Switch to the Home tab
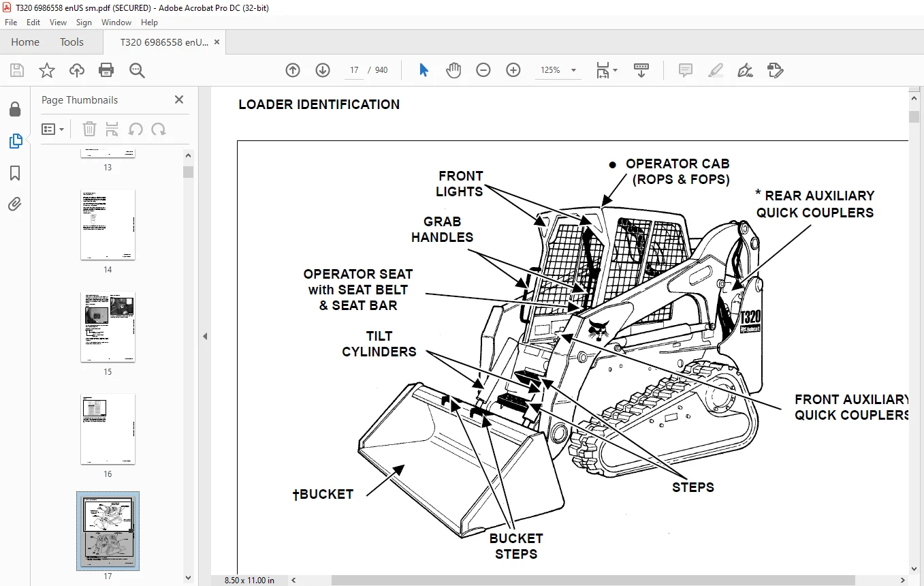The width and height of the screenshot is (924, 586). tap(25, 42)
